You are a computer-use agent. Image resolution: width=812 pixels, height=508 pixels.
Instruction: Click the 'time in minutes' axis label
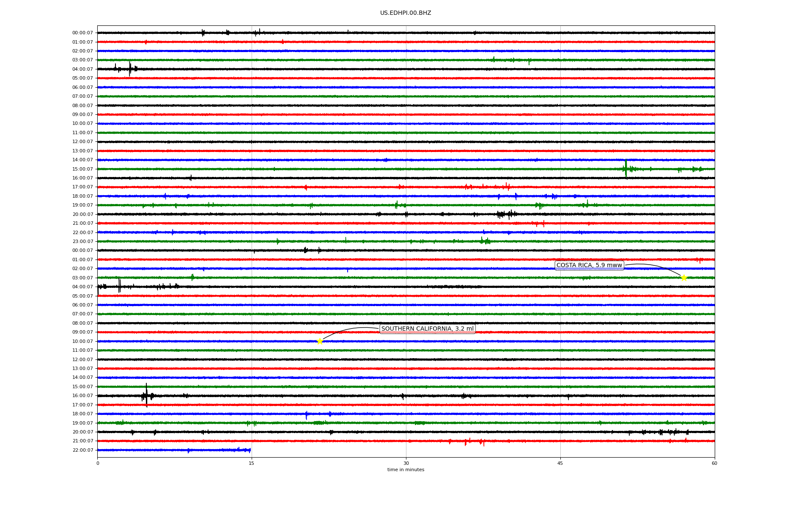click(406, 470)
